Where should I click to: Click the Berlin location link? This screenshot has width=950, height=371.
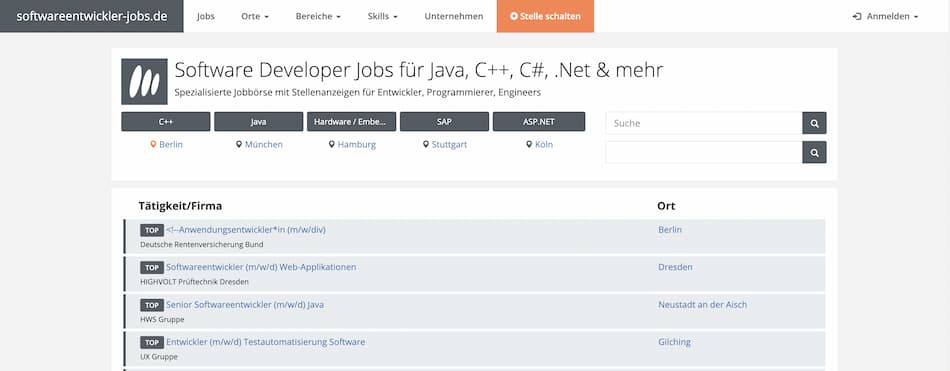coord(171,144)
